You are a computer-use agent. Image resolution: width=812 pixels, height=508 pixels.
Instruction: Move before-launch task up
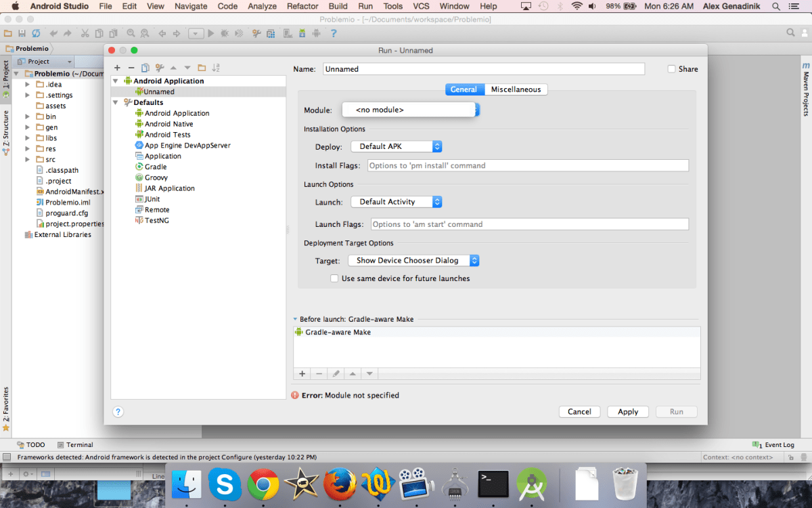[352, 373]
